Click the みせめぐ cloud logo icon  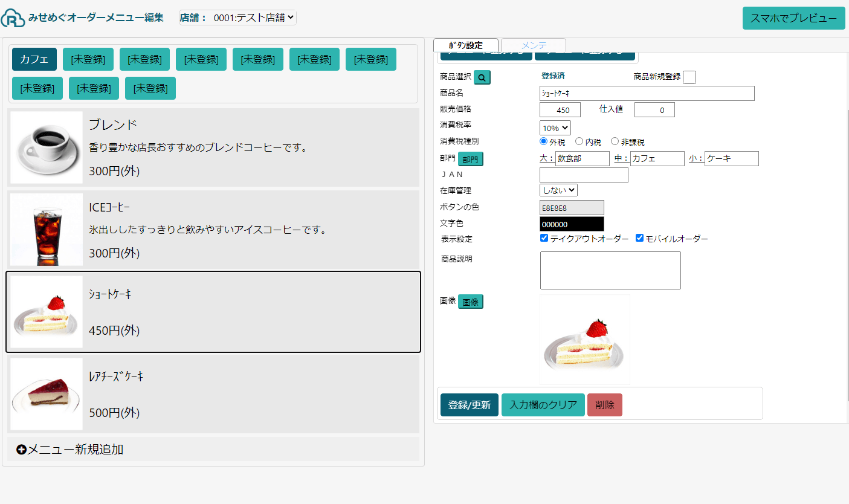pos(12,18)
